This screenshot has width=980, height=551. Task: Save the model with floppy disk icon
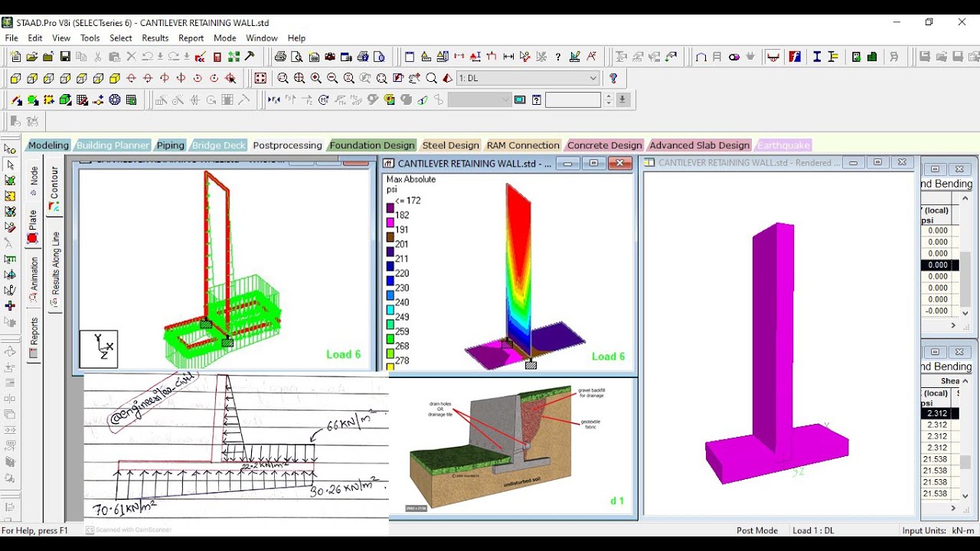[65, 57]
